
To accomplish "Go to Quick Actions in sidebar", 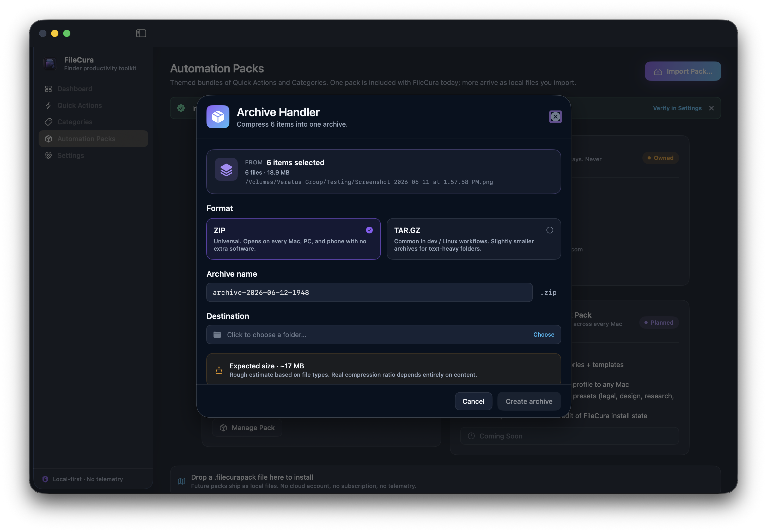I will coord(93,105).
